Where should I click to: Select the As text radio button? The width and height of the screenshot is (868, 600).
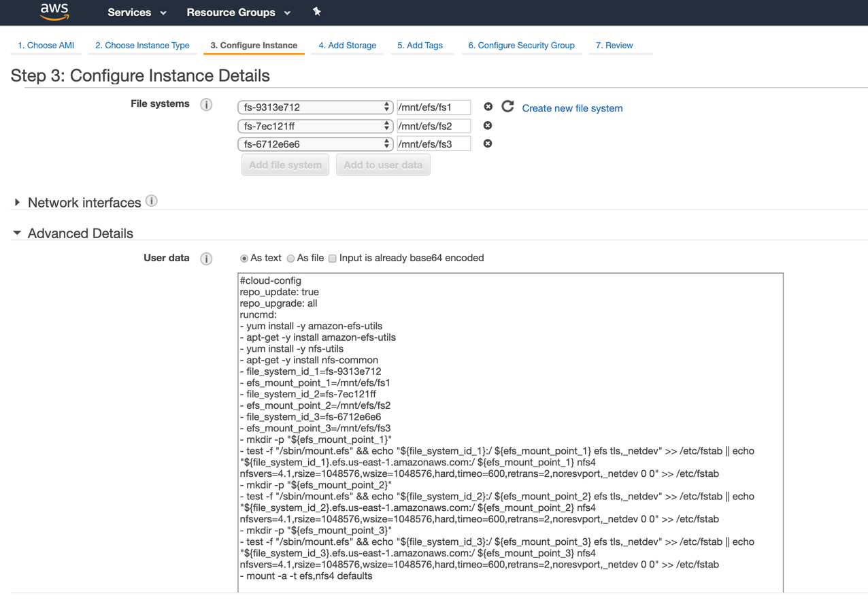[x=244, y=258]
